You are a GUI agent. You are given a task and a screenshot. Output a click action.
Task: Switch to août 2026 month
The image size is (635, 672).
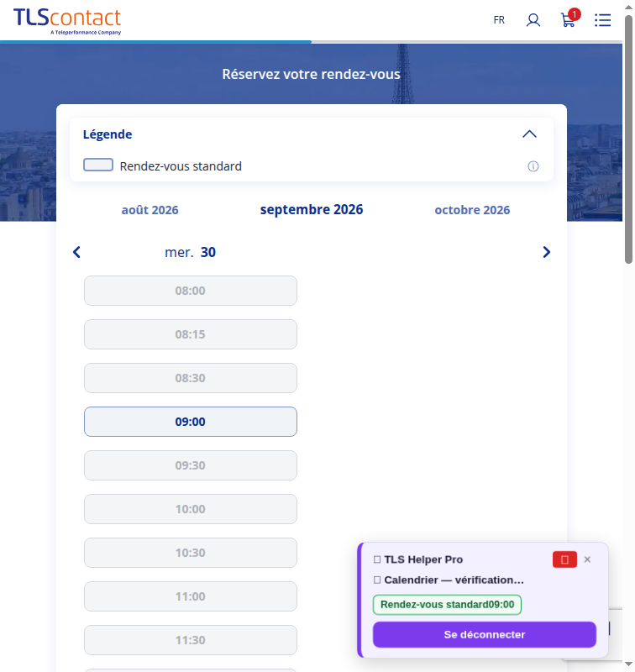pyautogui.click(x=150, y=210)
